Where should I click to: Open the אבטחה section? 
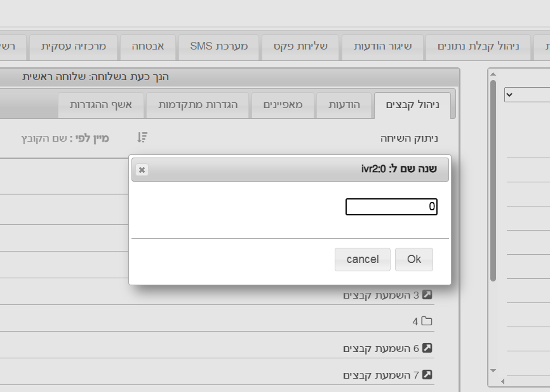point(147,47)
